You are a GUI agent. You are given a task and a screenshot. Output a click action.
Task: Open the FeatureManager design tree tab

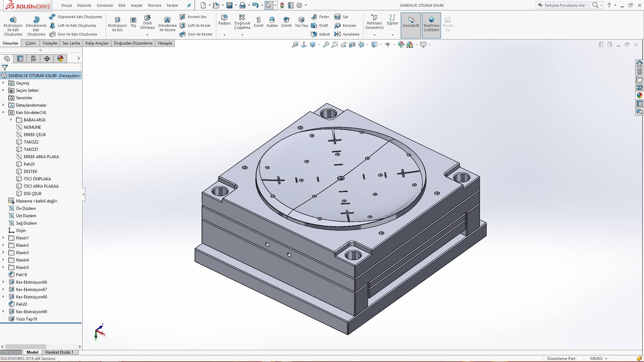point(7,59)
